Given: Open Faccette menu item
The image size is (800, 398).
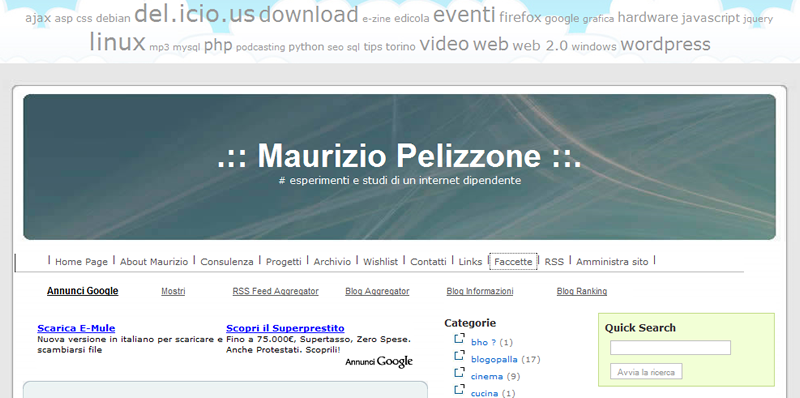Looking at the screenshot, I should tap(513, 262).
